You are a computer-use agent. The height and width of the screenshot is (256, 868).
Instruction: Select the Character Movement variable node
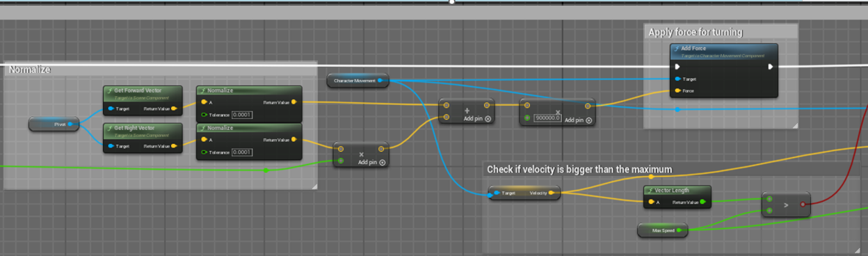357,81
